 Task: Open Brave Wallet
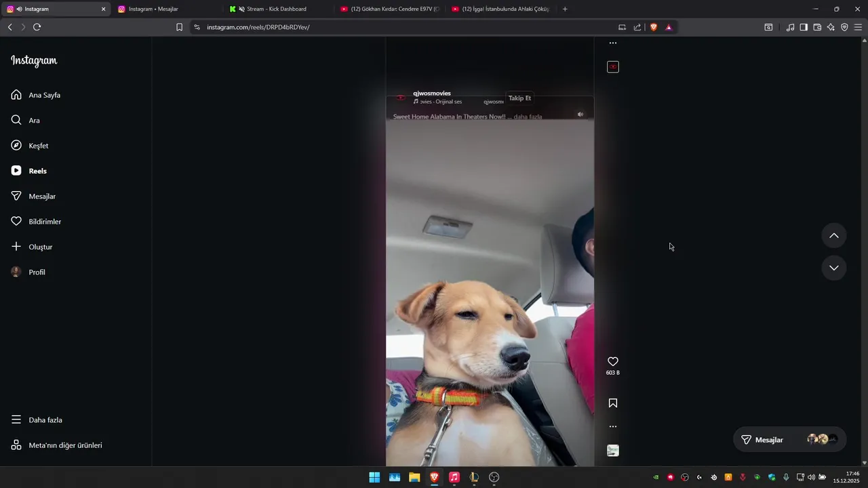[x=817, y=27]
